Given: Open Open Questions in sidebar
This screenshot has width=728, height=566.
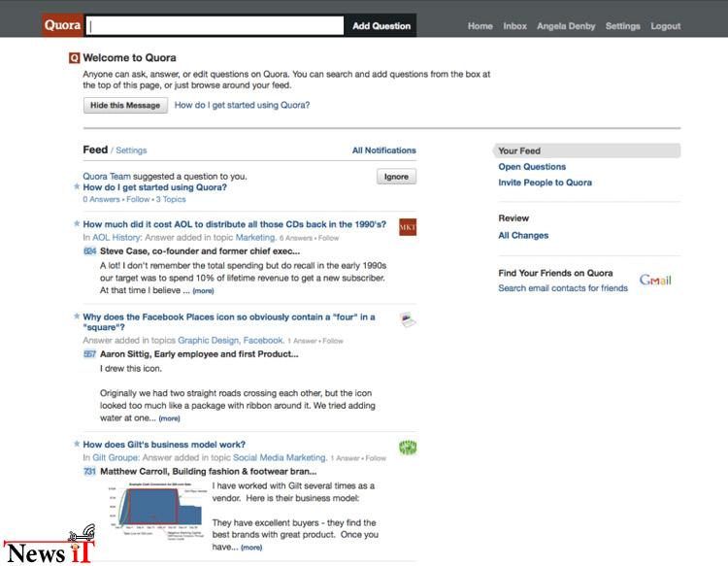Looking at the screenshot, I should pos(532,167).
